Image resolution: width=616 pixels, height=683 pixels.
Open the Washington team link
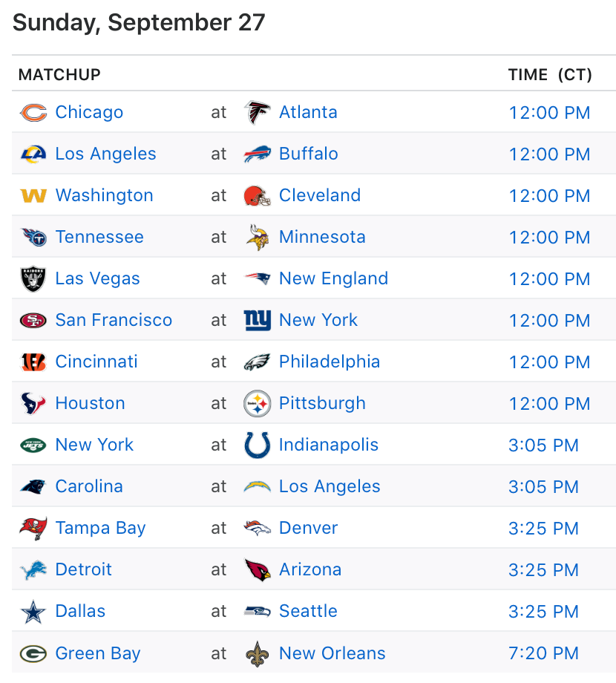coord(104,195)
